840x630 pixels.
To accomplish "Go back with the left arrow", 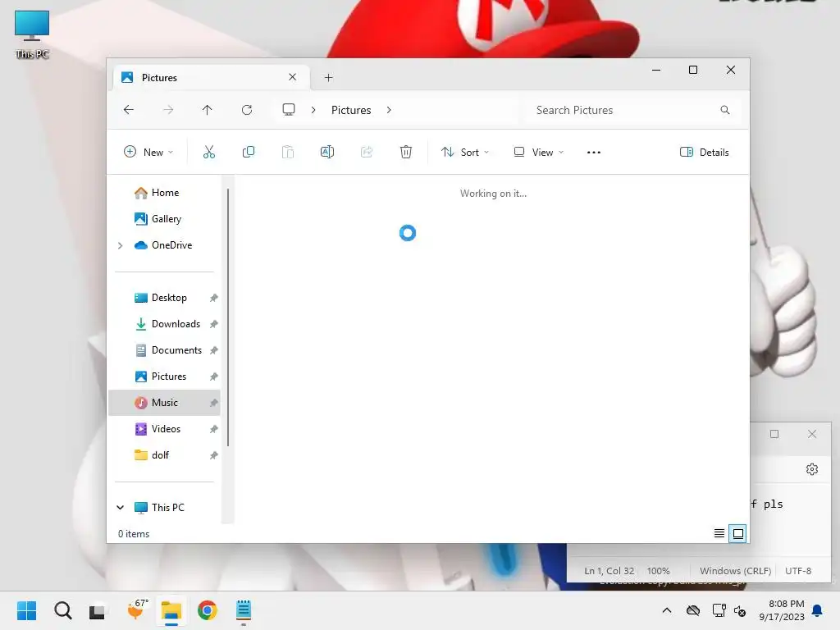I will 129,110.
